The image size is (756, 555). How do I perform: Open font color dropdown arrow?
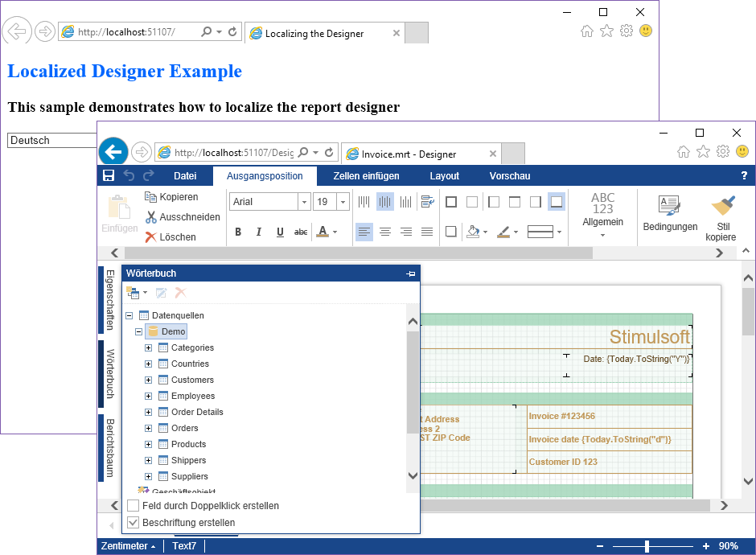(x=335, y=232)
